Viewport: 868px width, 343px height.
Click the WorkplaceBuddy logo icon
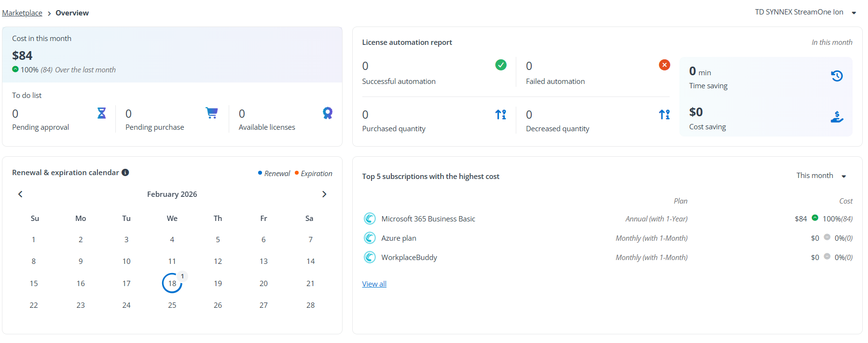pos(370,257)
